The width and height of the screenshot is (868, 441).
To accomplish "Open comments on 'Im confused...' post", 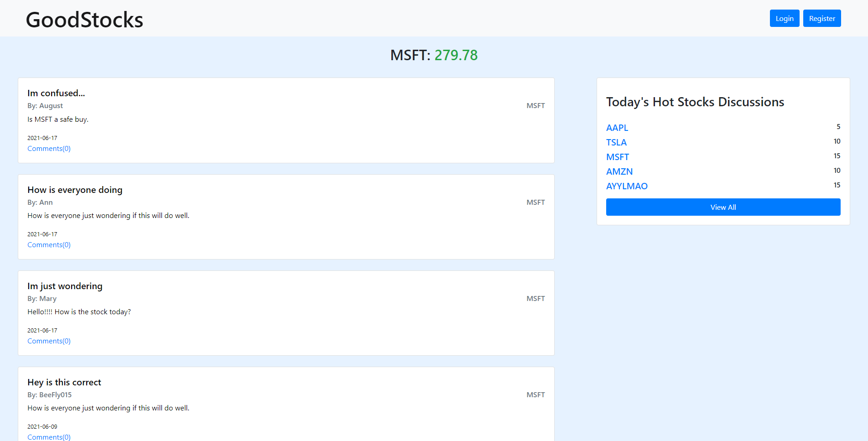I will pyautogui.click(x=49, y=149).
